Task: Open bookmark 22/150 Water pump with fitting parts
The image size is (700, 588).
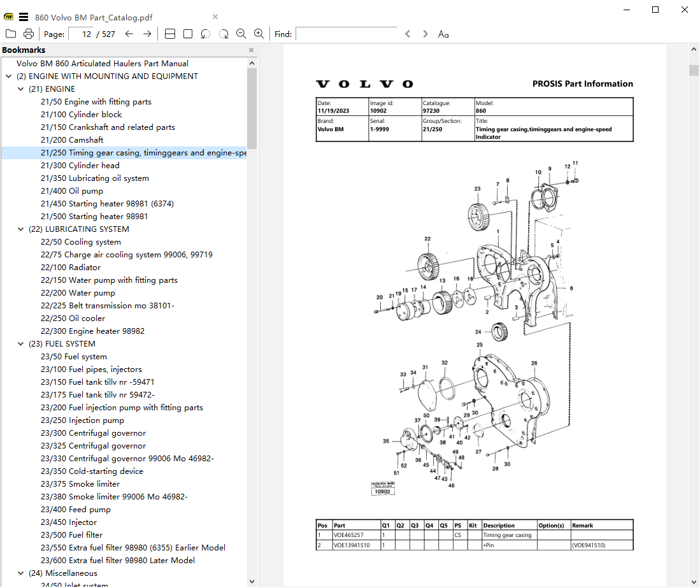Action: pos(109,280)
